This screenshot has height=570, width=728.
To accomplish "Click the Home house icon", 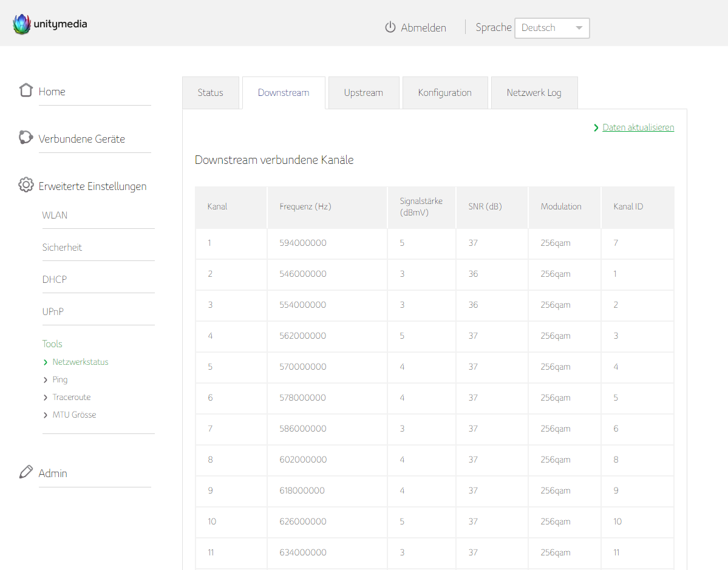I will tap(26, 90).
